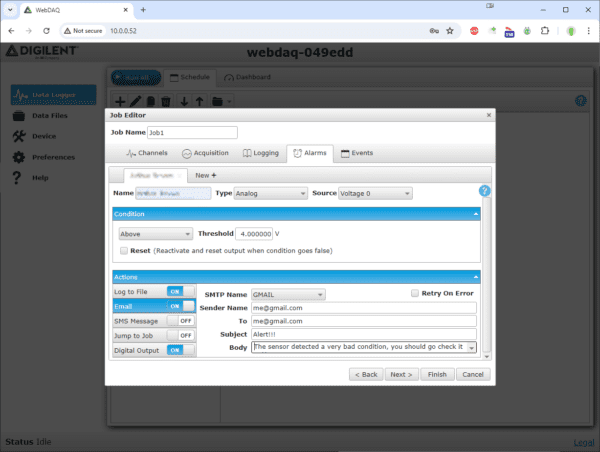Open the alarm Type dropdown

[270, 193]
